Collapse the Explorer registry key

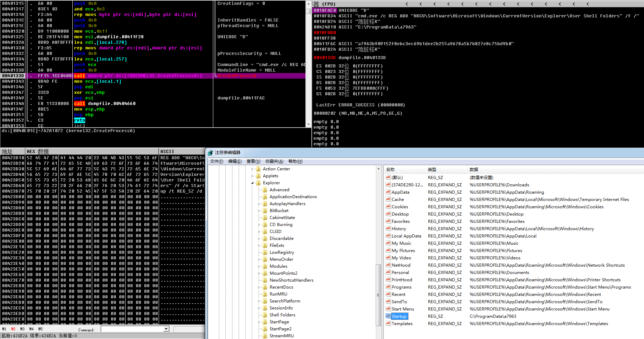tap(253, 183)
